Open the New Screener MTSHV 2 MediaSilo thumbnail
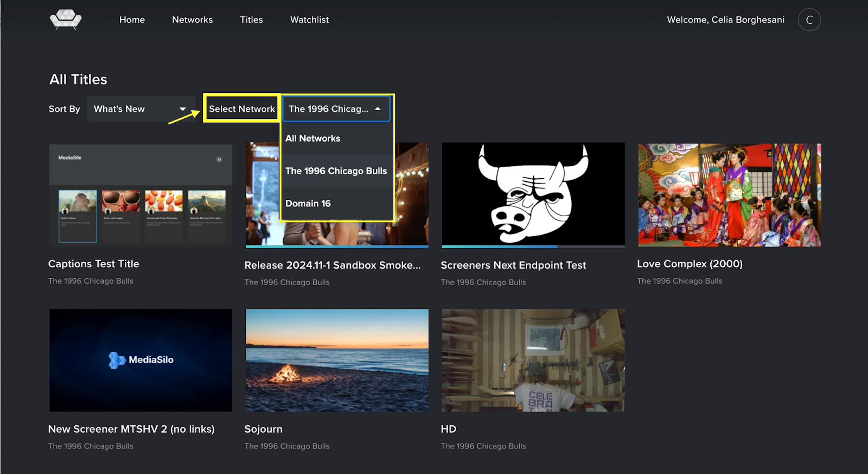 (x=141, y=360)
